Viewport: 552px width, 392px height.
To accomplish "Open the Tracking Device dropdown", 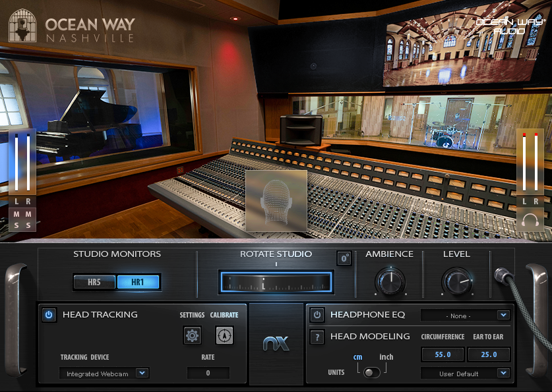I will pos(104,374).
